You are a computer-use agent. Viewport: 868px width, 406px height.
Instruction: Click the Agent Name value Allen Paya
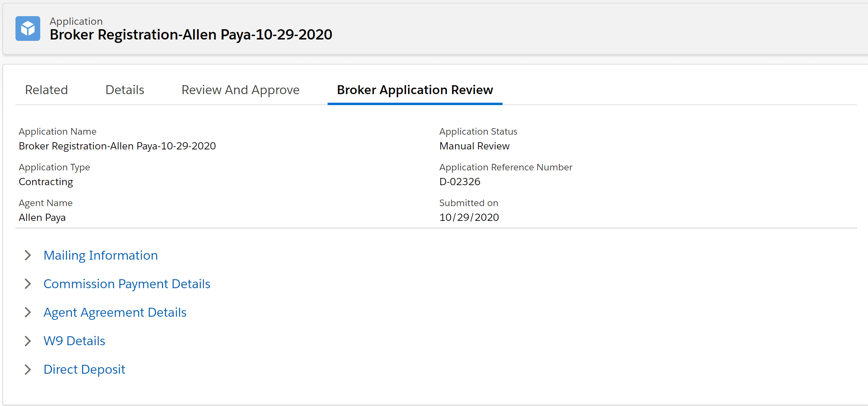[42, 217]
